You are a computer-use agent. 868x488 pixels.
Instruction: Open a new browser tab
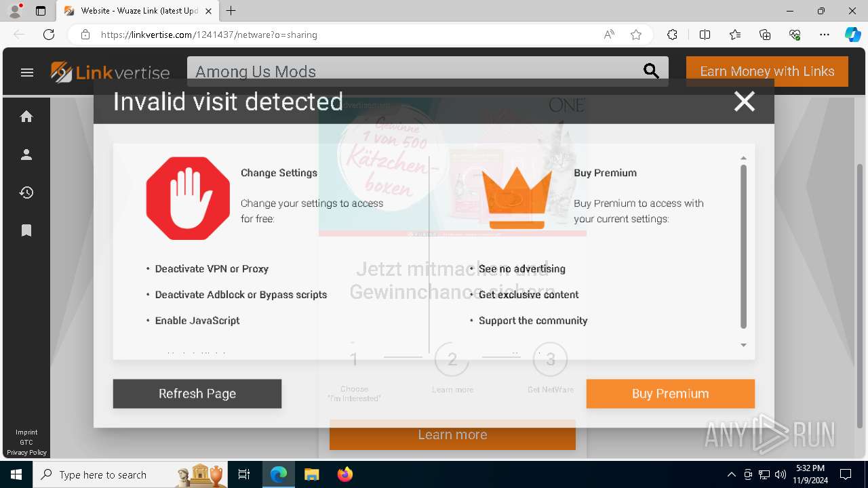[231, 11]
